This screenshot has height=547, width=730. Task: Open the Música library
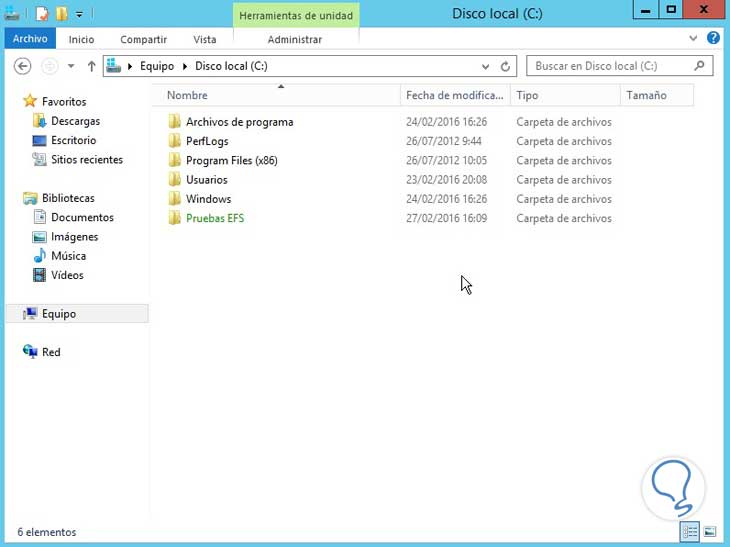(x=68, y=256)
